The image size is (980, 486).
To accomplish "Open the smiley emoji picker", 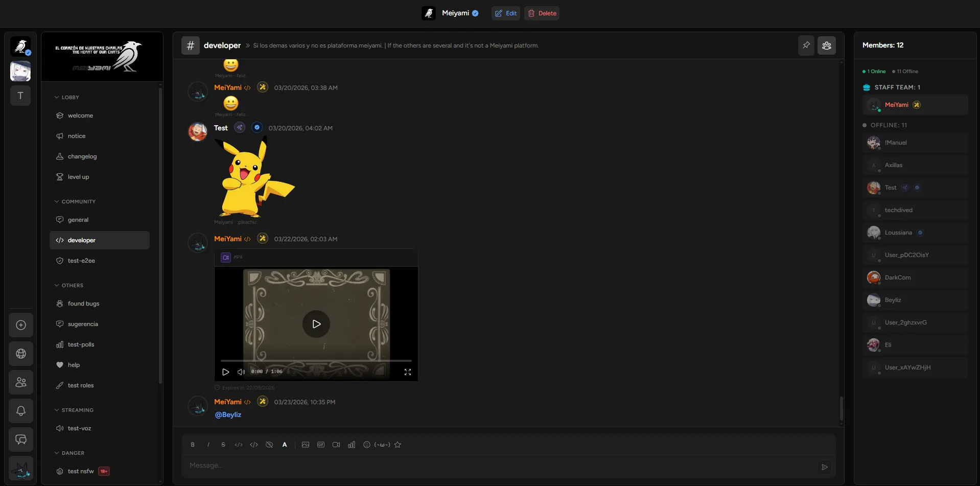I will [366, 445].
